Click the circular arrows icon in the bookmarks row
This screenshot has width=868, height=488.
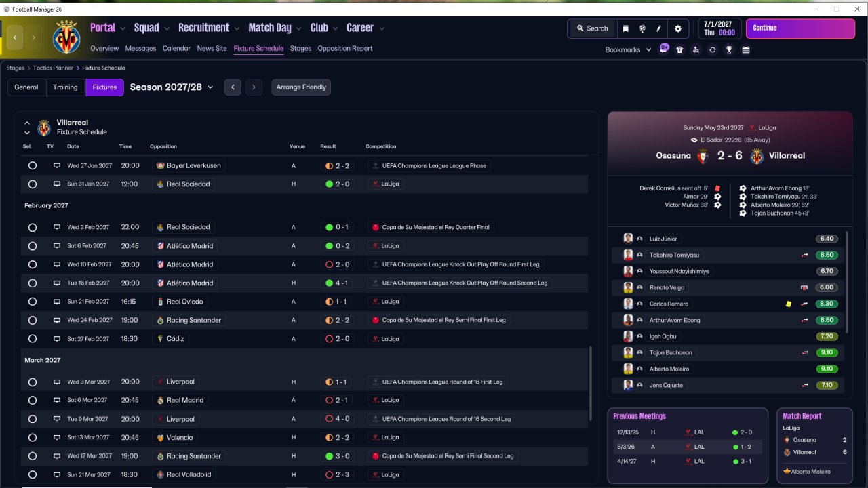click(x=713, y=49)
